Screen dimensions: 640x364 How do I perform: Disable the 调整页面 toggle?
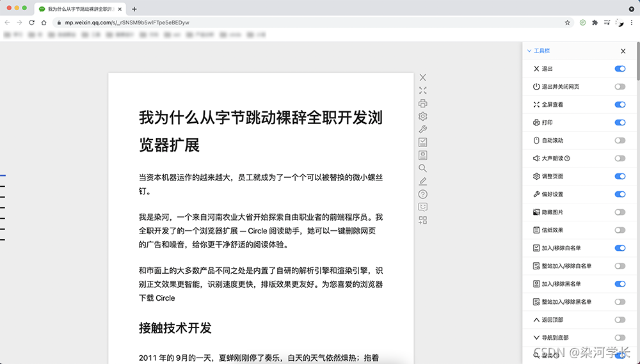pos(620,177)
